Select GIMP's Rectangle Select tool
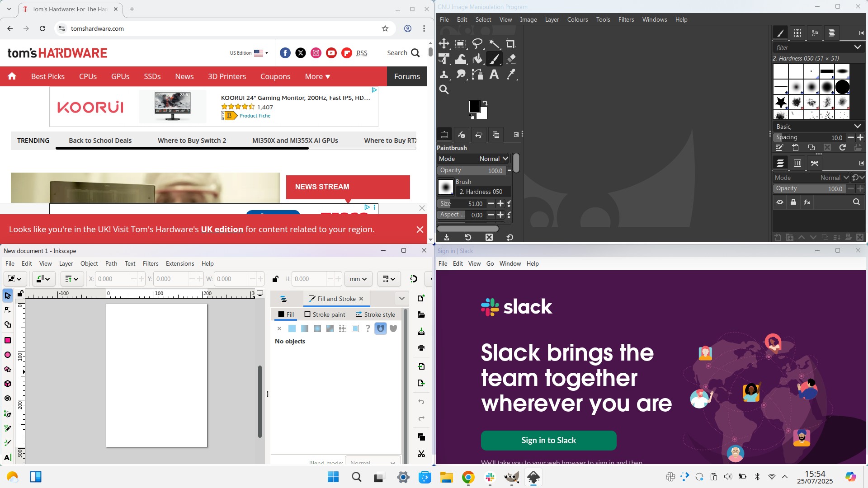The height and width of the screenshot is (488, 868). click(461, 44)
